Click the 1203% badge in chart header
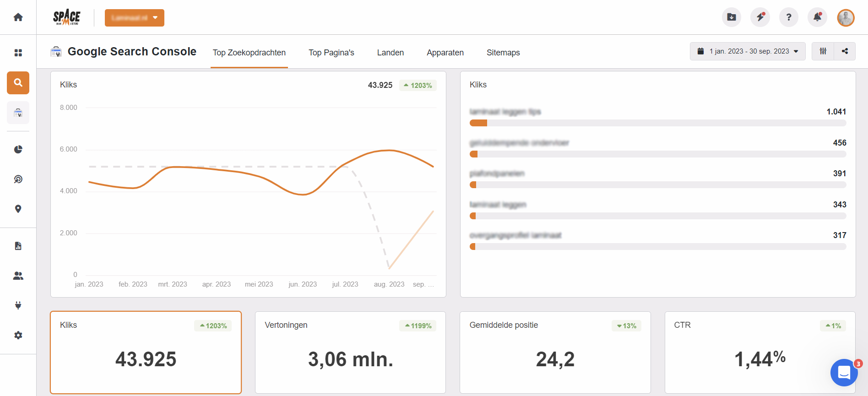Image resolution: width=868 pixels, height=396 pixels. pos(418,86)
